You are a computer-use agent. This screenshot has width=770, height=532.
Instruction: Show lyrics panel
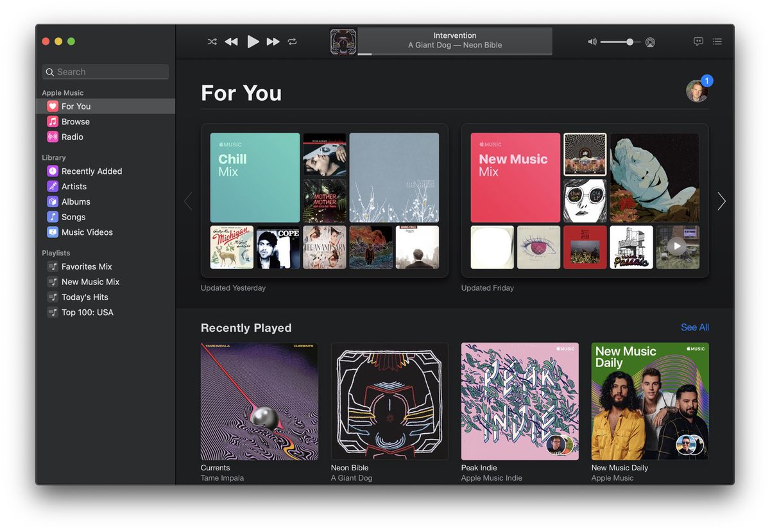tap(698, 42)
